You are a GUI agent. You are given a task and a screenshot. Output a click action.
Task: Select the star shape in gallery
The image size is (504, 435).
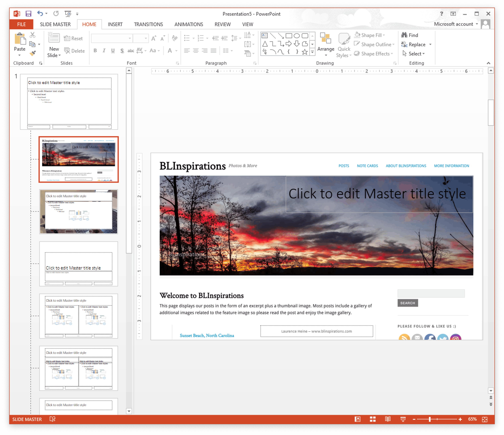pyautogui.click(x=305, y=52)
